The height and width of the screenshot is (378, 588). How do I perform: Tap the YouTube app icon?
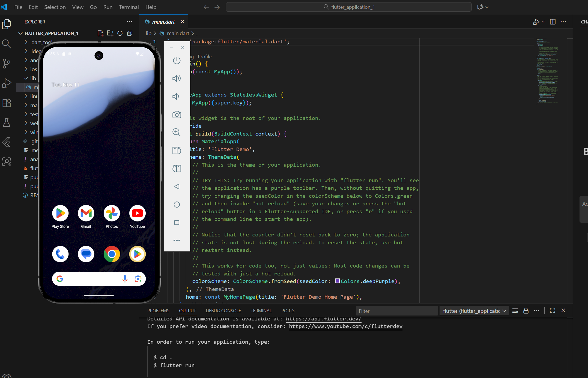137,213
